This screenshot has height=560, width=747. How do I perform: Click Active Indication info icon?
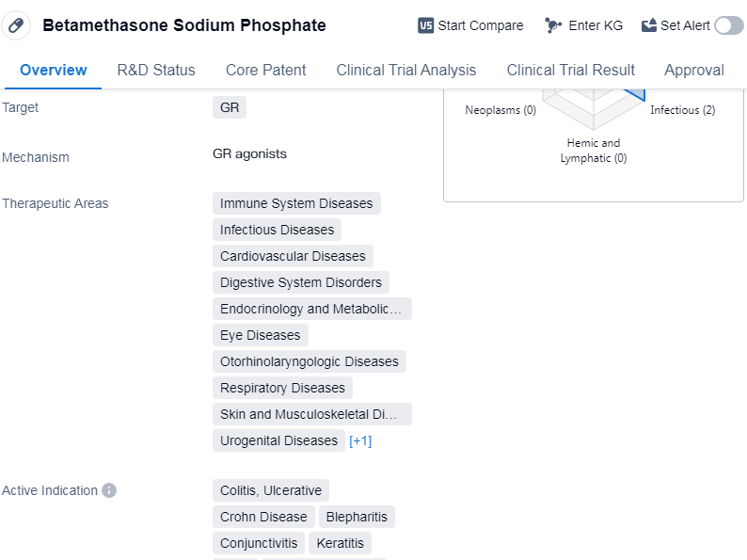click(x=109, y=490)
